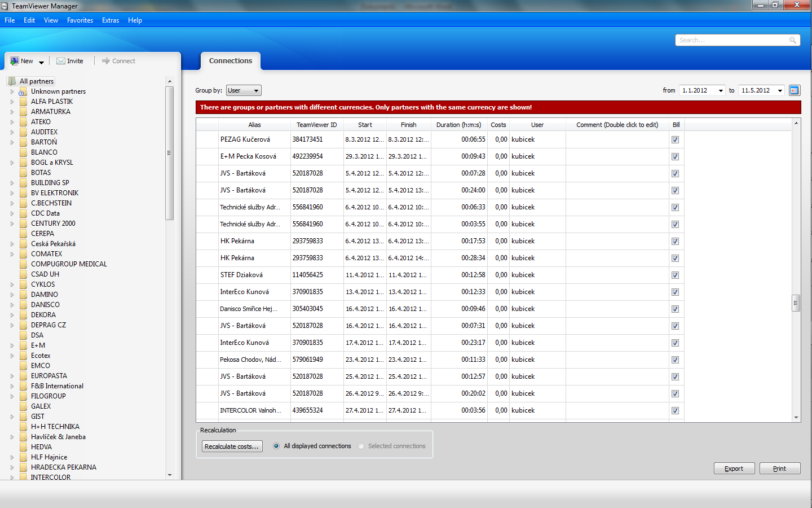The height and width of the screenshot is (508, 812).
Task: Select the Connections tab
Action: pos(231,61)
